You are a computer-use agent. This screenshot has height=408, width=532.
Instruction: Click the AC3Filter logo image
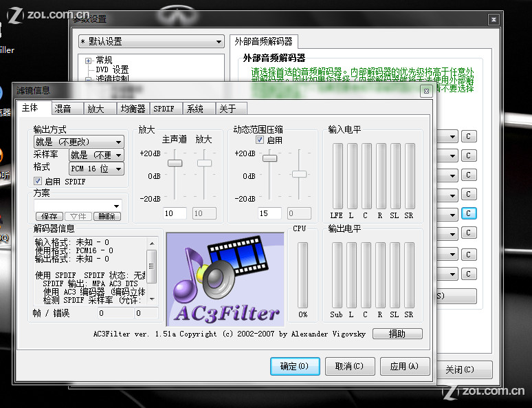coord(225,279)
